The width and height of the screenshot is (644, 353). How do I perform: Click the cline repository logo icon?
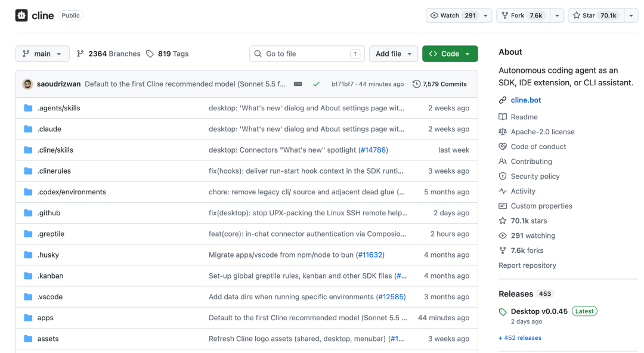tap(21, 15)
